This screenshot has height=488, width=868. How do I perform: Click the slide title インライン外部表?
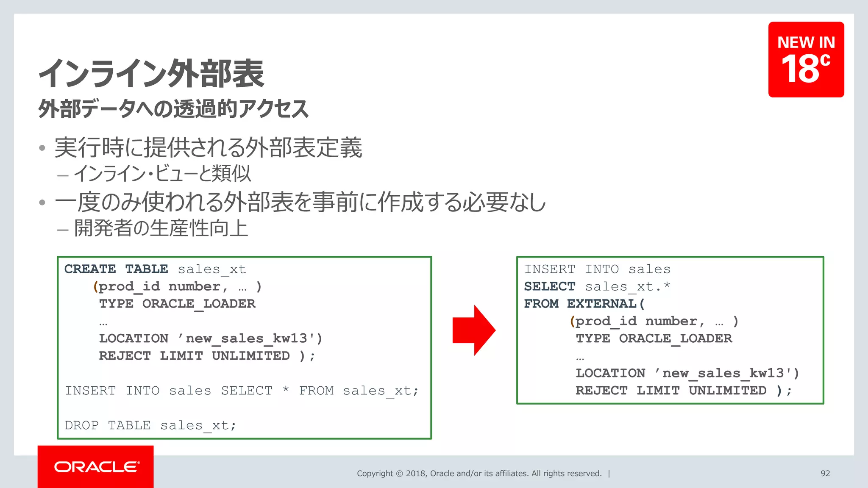tap(151, 73)
